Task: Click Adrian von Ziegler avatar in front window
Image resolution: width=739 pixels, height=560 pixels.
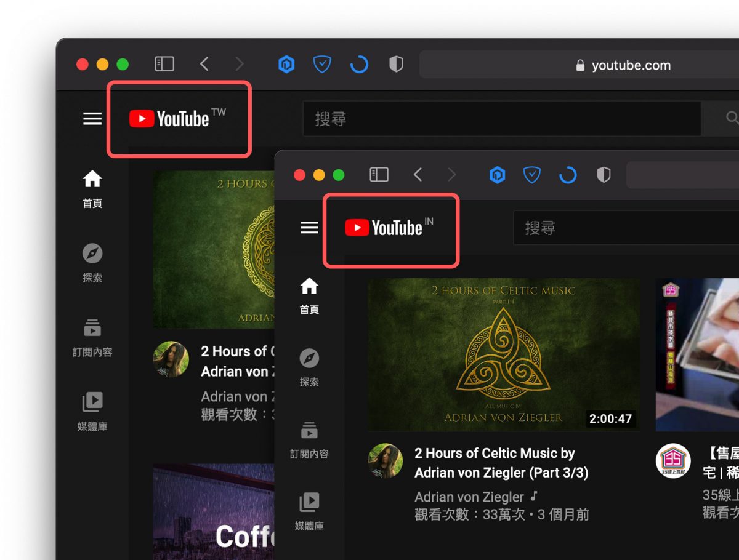Action: [386, 461]
